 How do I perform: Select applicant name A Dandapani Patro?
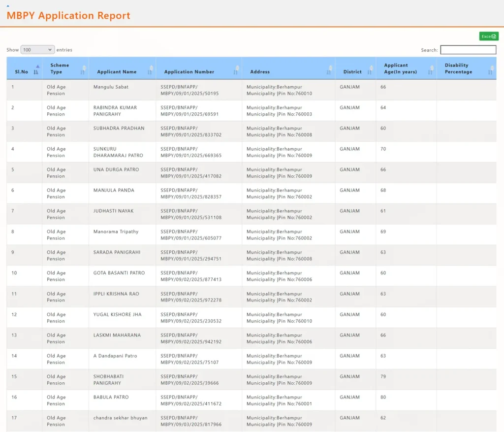click(115, 356)
